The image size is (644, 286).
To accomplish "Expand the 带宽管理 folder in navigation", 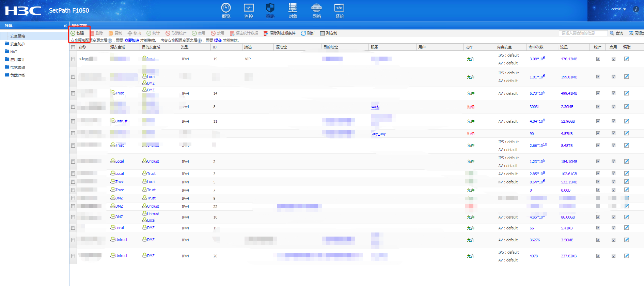I will coord(15,67).
